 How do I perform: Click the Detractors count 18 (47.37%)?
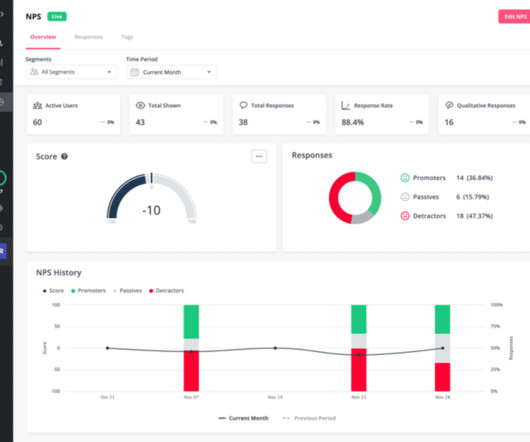click(475, 216)
